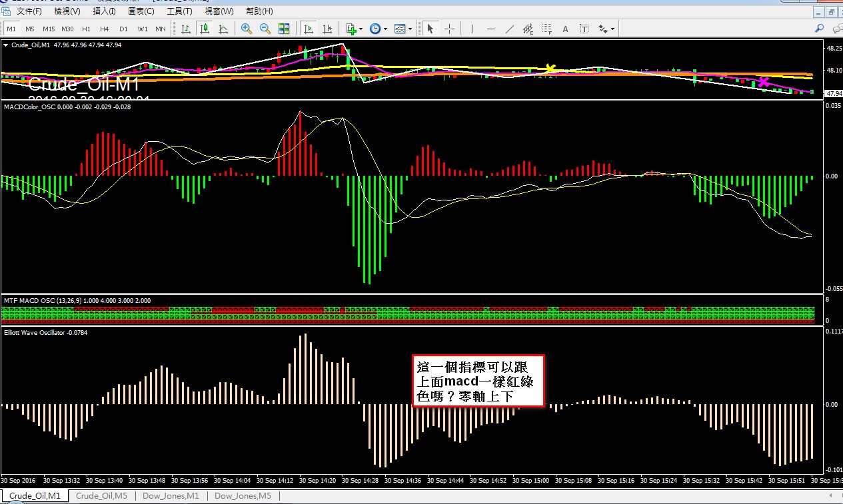Viewport: 843px width, 504px height.
Task: Switch to the Dow_Jones,M1 chart tab
Action: point(171,496)
